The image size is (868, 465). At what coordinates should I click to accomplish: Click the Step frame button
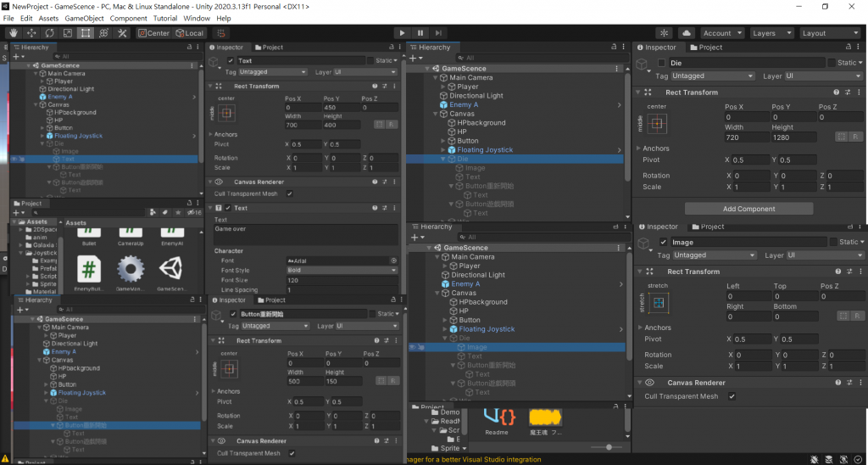pyautogui.click(x=438, y=33)
